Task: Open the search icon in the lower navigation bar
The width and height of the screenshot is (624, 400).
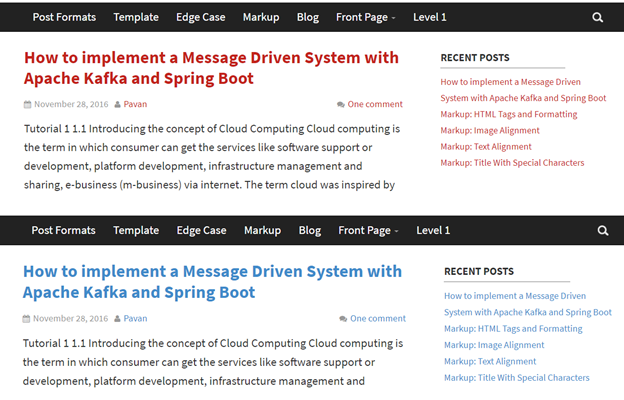Action: [603, 230]
